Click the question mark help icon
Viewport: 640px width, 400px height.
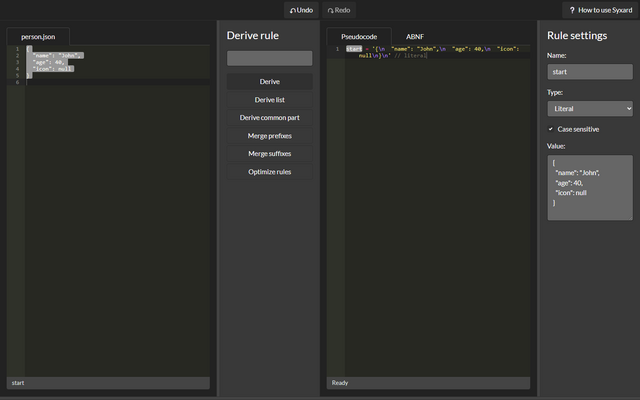coord(572,10)
